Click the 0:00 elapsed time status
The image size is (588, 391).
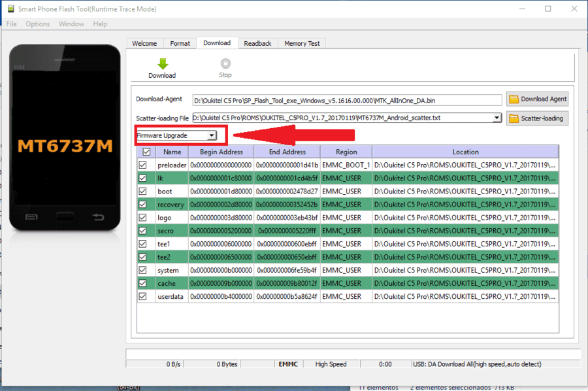pos(385,364)
